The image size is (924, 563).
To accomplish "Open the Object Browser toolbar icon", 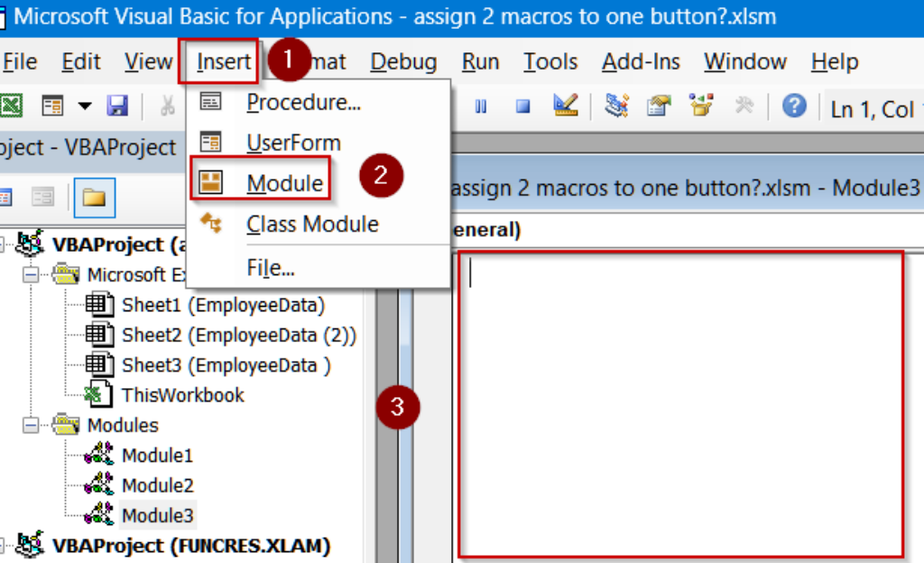I will (x=701, y=106).
